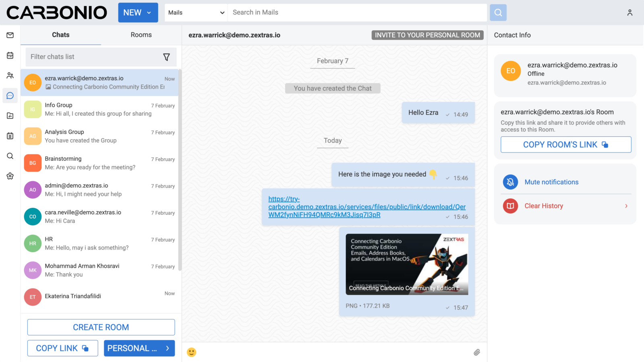Switch to the Chats tab
This screenshot has height=362, width=644.
(60, 35)
